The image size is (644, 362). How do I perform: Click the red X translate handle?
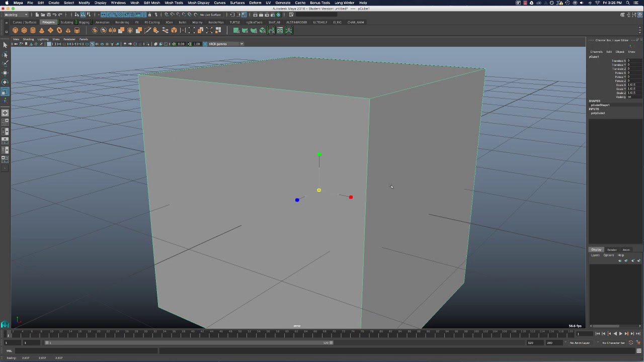click(351, 197)
